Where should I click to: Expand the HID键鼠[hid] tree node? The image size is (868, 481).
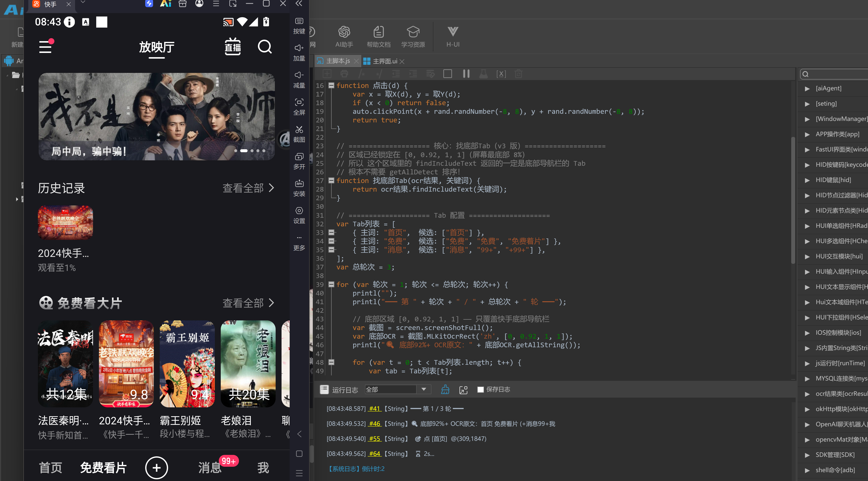point(807,180)
